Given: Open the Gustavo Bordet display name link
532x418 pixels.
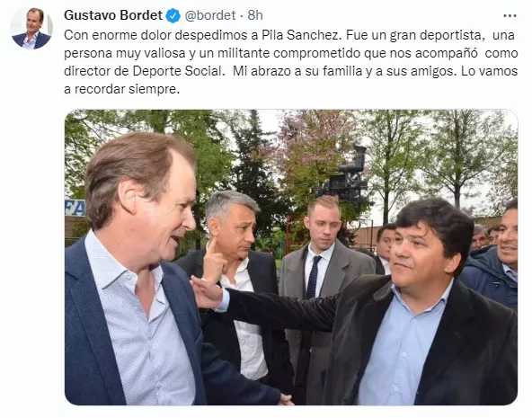Looking at the screenshot, I should [113, 15].
